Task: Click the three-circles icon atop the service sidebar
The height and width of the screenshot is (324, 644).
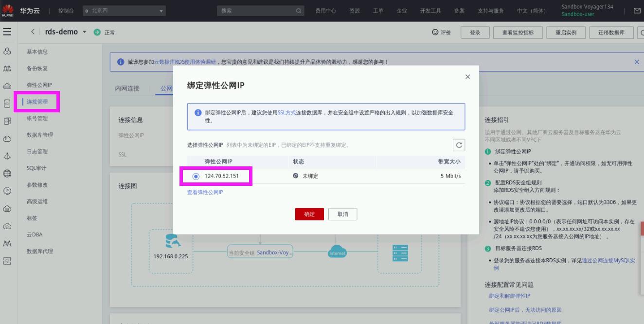Action: 7,51
